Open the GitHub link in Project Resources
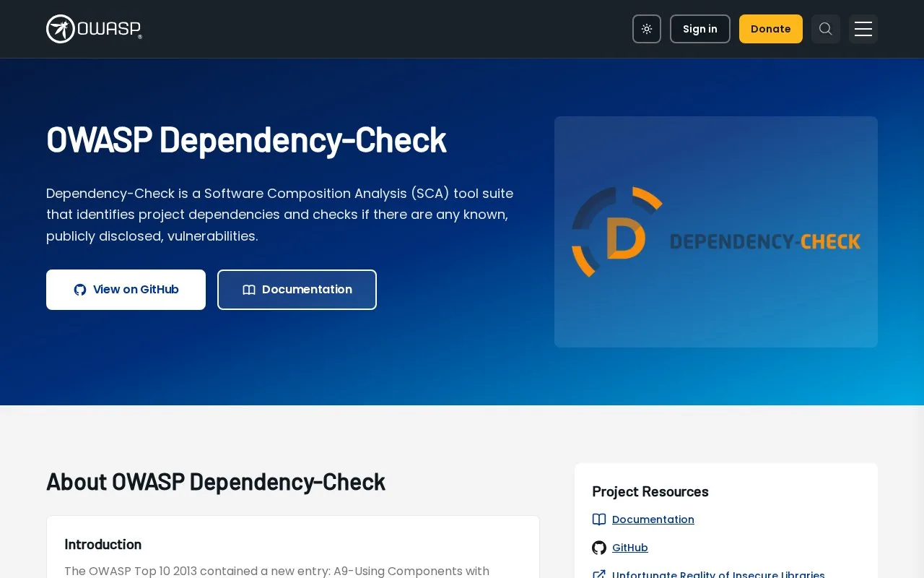 tap(630, 548)
